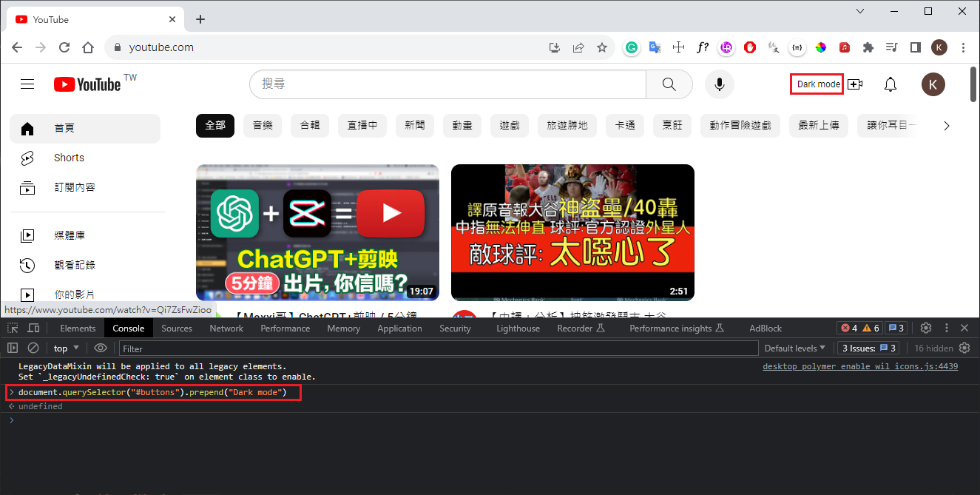980x495 pixels.
Task: Expand the Default levels dropdown
Action: pyautogui.click(x=795, y=348)
